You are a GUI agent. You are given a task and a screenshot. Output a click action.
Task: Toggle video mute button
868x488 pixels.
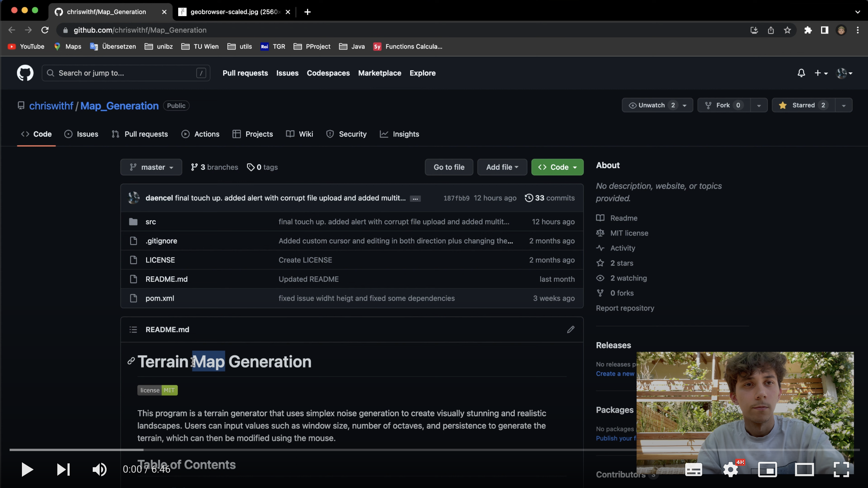pyautogui.click(x=100, y=470)
